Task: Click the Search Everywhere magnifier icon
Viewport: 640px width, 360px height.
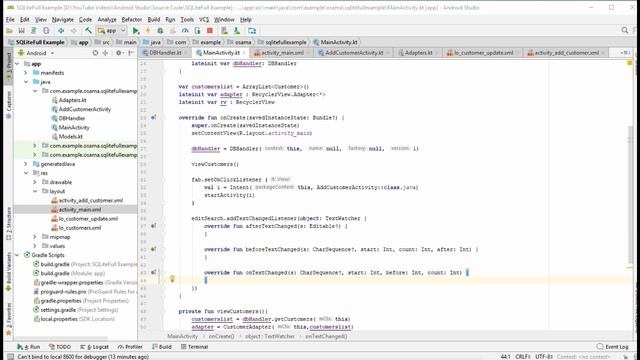Action: [624, 30]
